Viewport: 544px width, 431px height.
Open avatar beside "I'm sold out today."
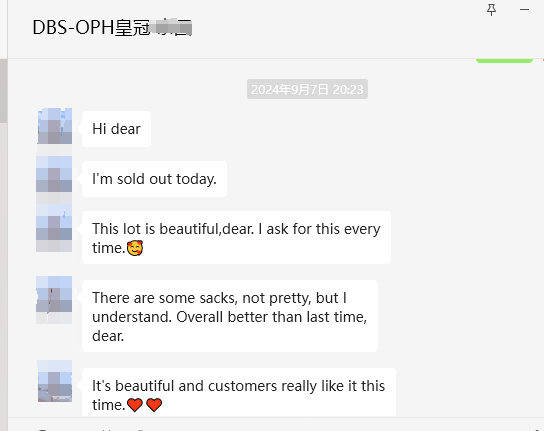pos(54,174)
